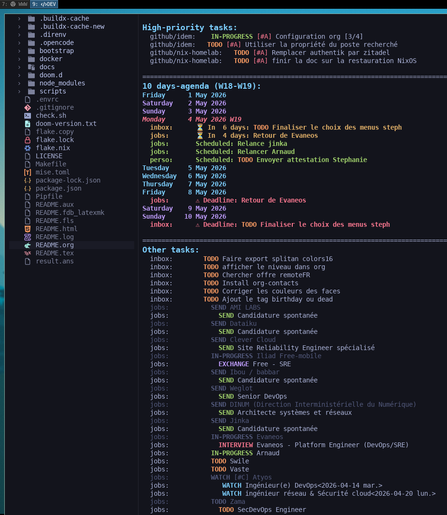Click the file icon beside README.aux

(x=28, y=205)
